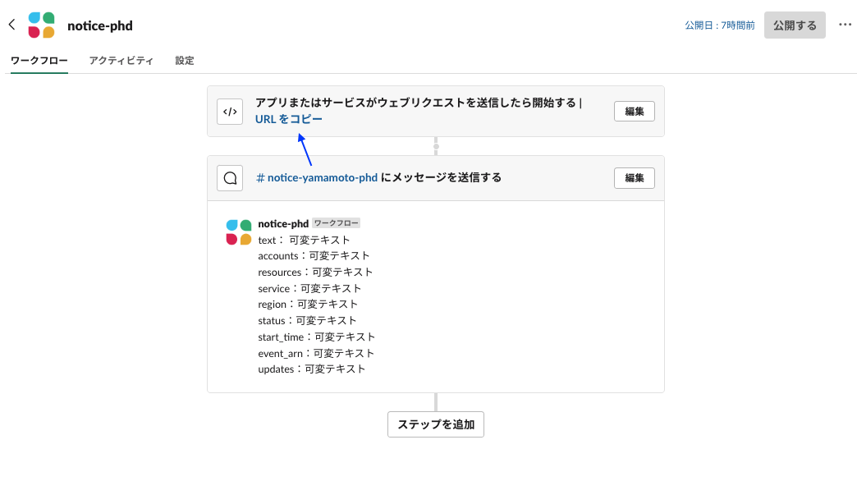
Task: Click the updates:可変テキスト line
Action: click(x=312, y=369)
